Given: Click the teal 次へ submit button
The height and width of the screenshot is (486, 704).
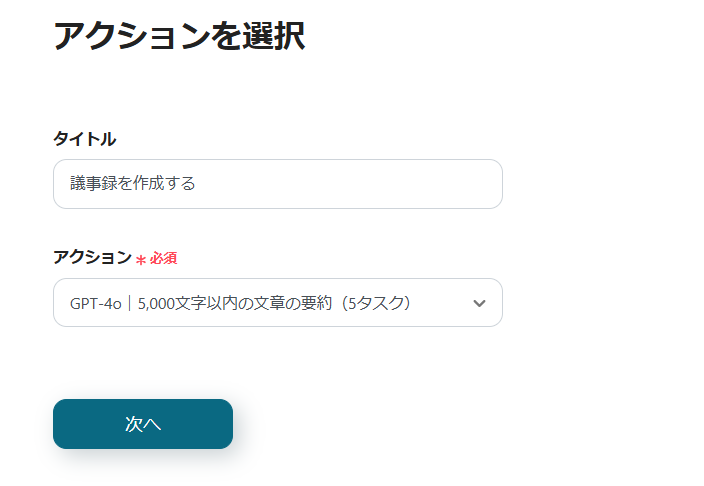Looking at the screenshot, I should (x=143, y=424).
